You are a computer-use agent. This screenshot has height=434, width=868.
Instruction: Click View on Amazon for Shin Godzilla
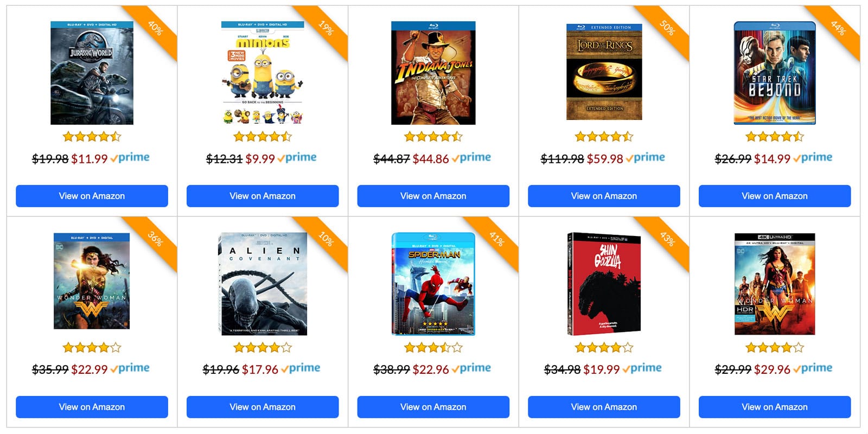coord(604,407)
